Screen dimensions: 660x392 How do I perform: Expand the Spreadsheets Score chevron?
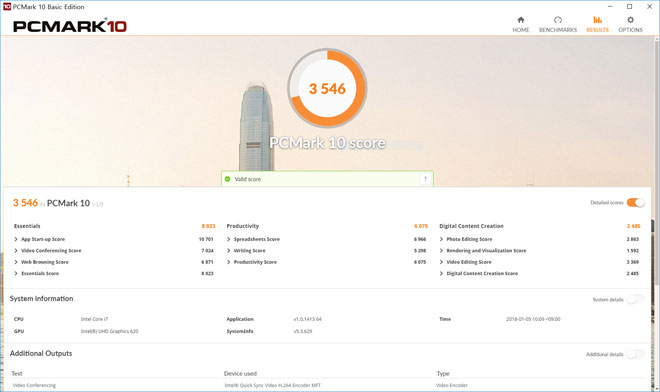coord(229,239)
